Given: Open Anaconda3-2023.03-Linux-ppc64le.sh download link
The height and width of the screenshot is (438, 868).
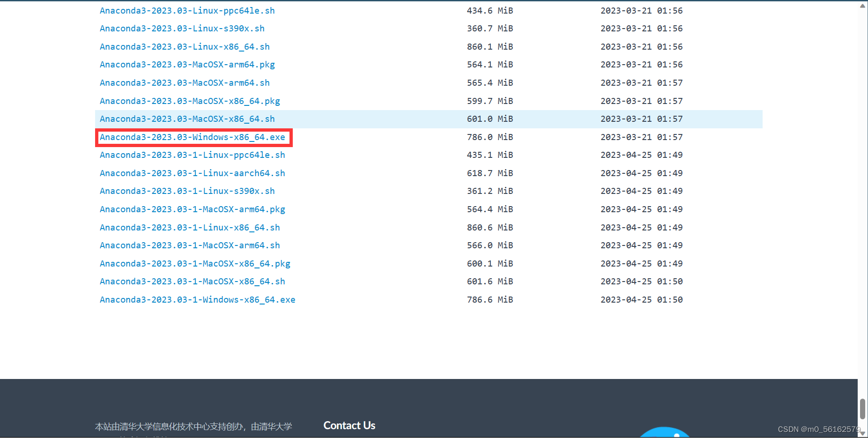Looking at the screenshot, I should point(187,11).
